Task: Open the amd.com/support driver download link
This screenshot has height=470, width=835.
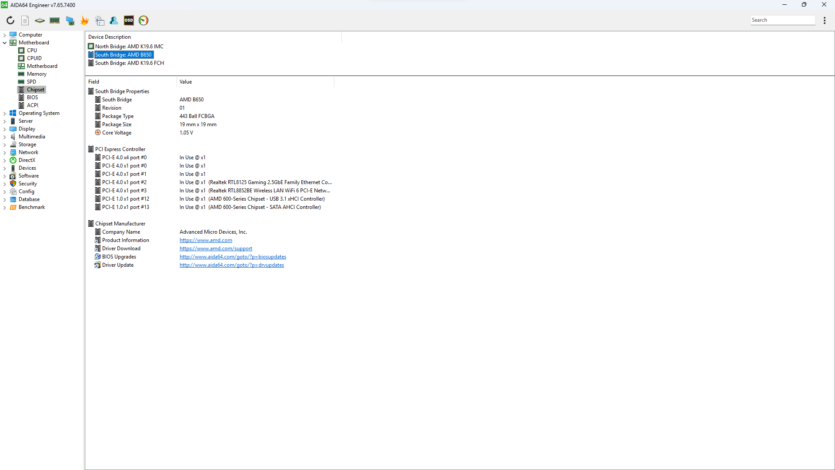Action: click(216, 249)
